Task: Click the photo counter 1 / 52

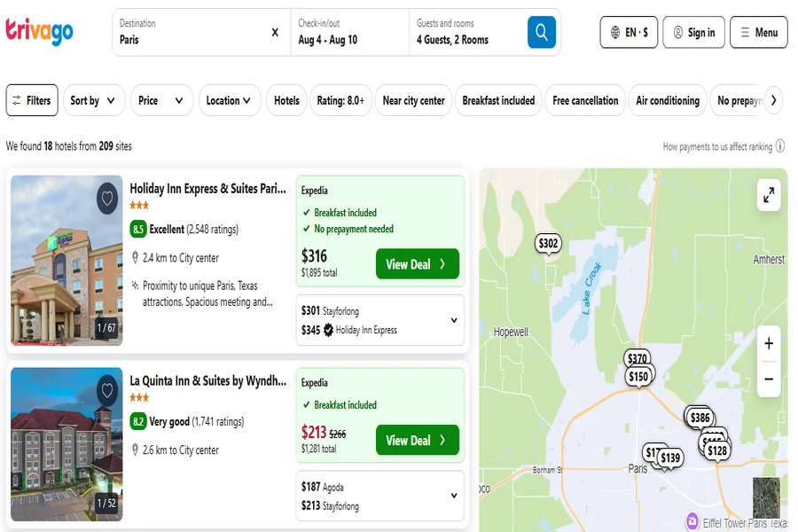Action: click(107, 504)
